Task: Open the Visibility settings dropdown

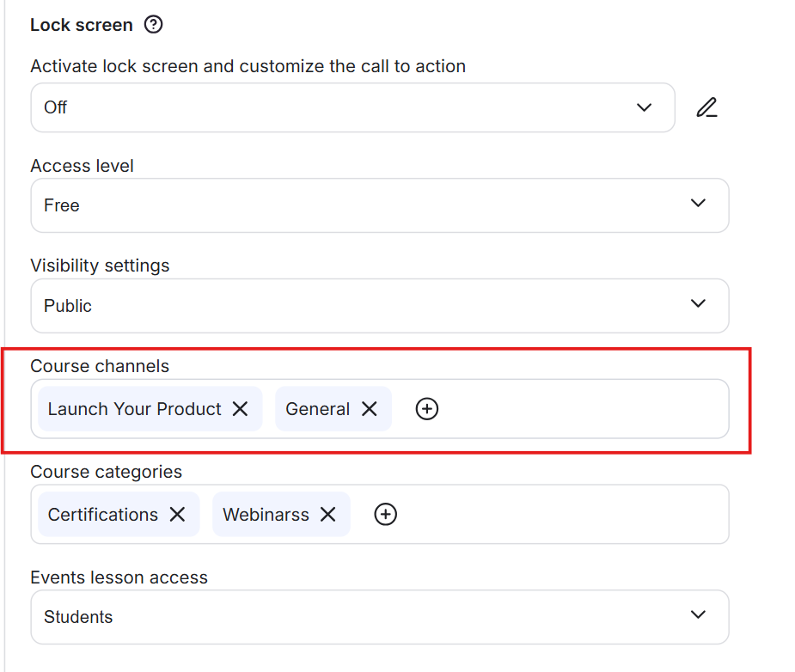Action: click(x=379, y=306)
